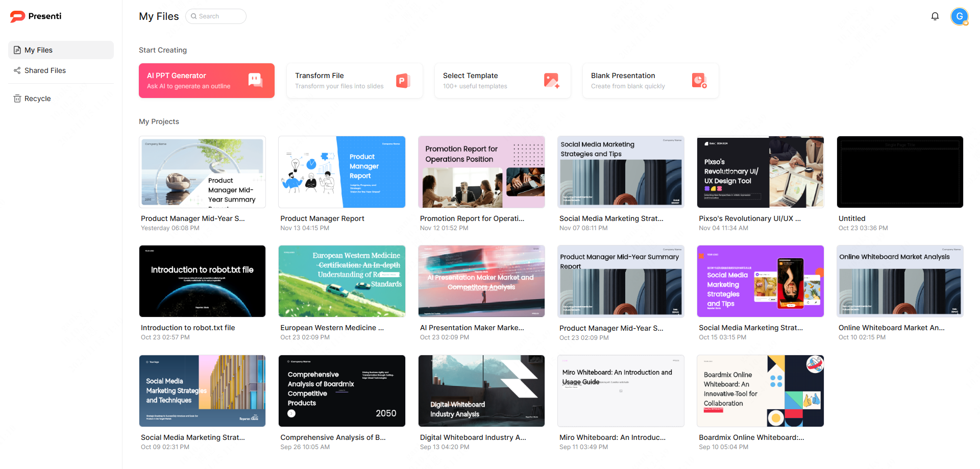Click the "My Files" page title
980x469 pixels.
[159, 16]
